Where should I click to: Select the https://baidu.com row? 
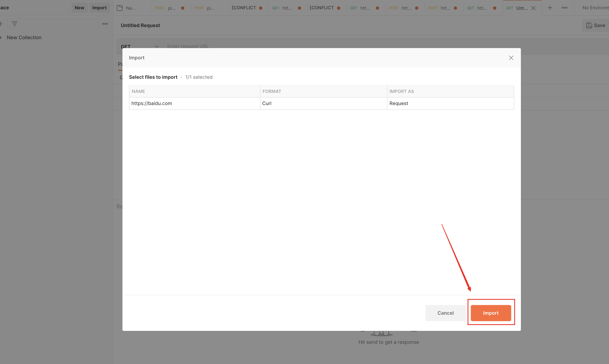pos(194,103)
